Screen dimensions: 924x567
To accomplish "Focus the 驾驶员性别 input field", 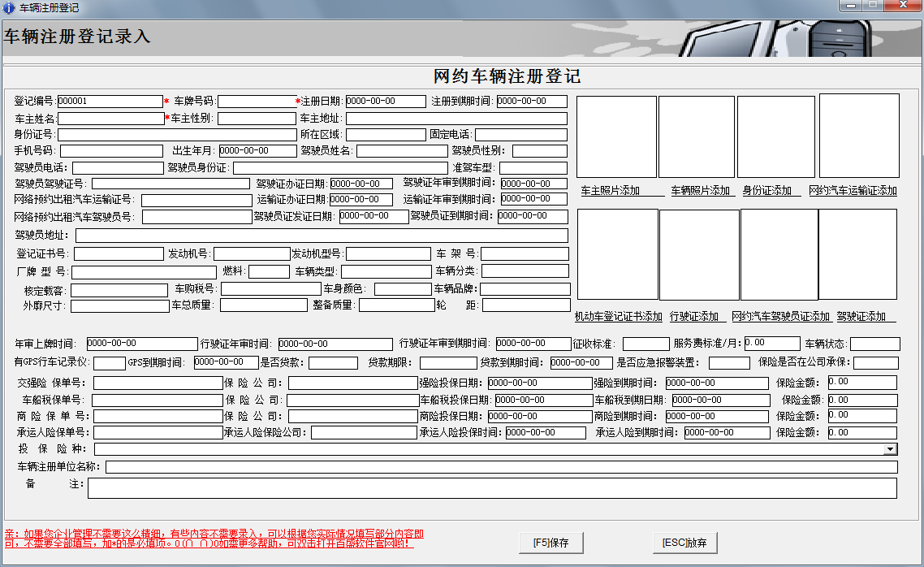I will pyautogui.click(x=539, y=151).
